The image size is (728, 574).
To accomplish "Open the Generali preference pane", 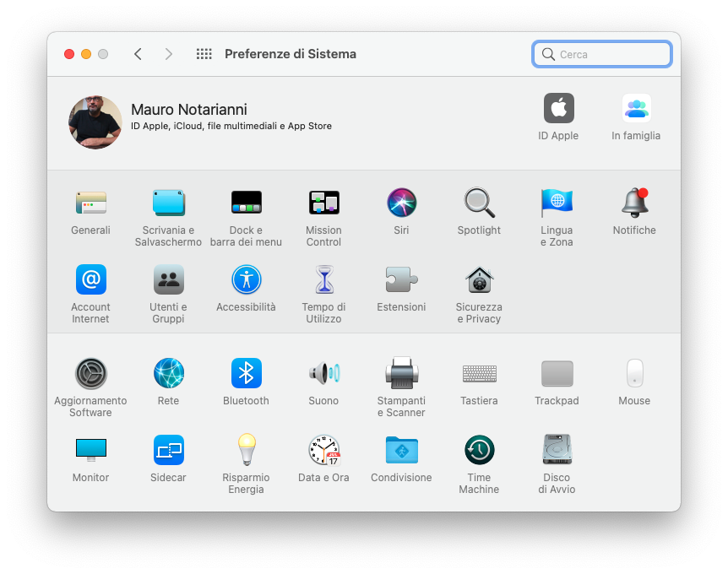I will coord(90,203).
